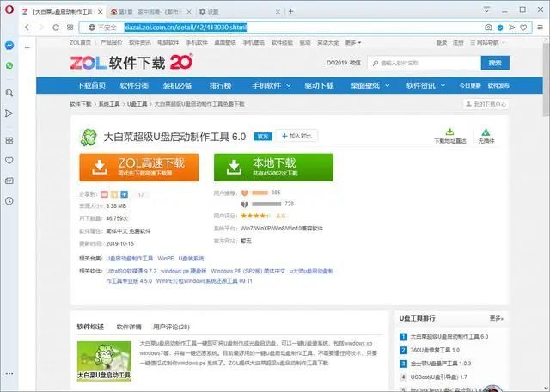550x392 pixels.
Task: Open bookmarks heart in the sidebar
Action: pyautogui.click(x=9, y=161)
